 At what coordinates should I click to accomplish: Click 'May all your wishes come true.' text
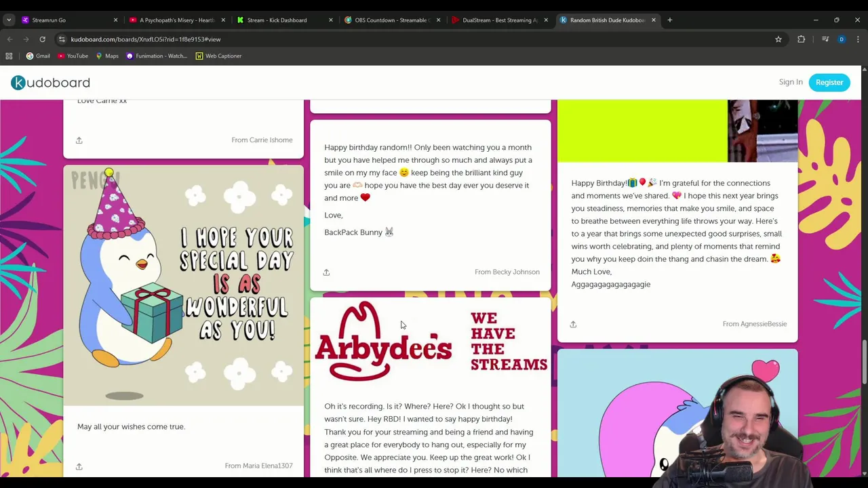131,427
